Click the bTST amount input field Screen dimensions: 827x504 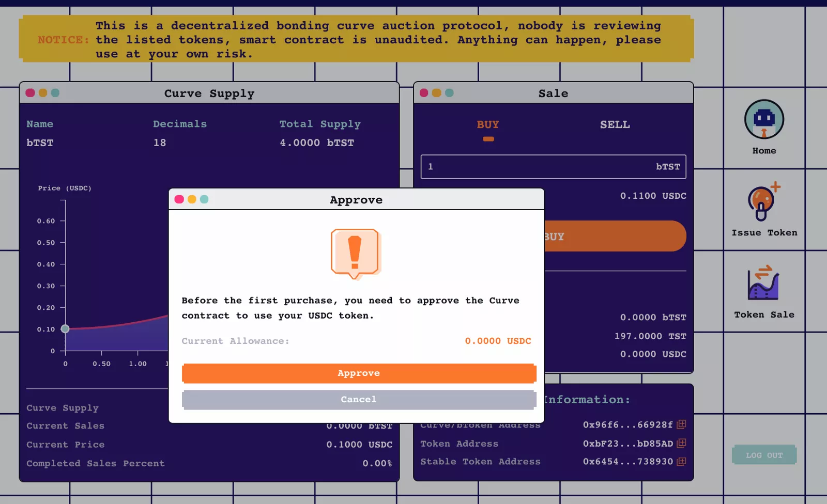(x=553, y=167)
